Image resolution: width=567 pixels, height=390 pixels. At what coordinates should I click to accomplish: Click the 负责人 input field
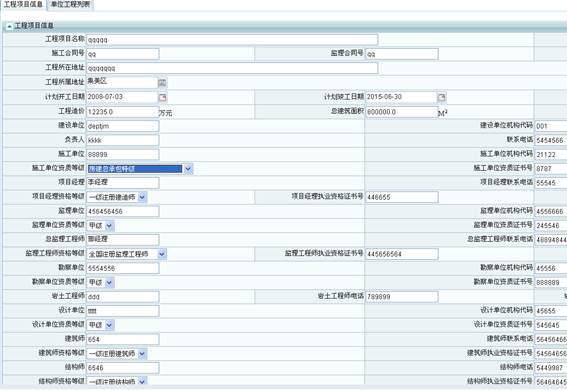(x=123, y=140)
